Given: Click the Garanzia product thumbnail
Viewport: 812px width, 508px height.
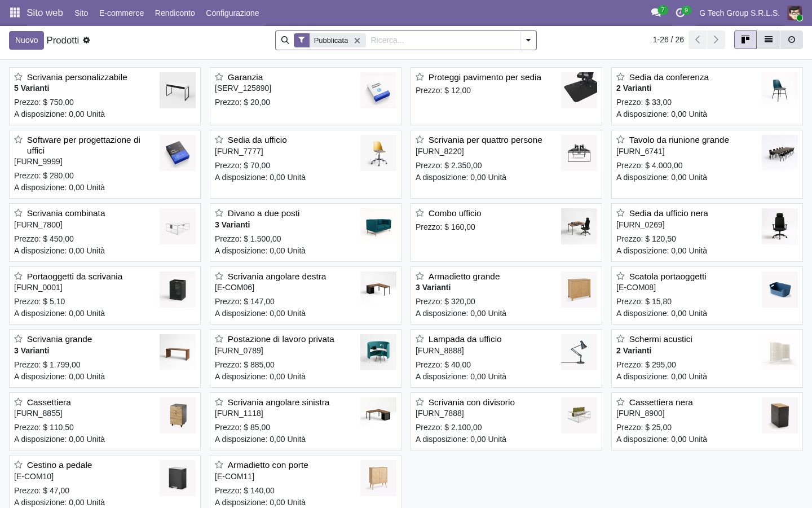Looking at the screenshot, I should [378, 90].
